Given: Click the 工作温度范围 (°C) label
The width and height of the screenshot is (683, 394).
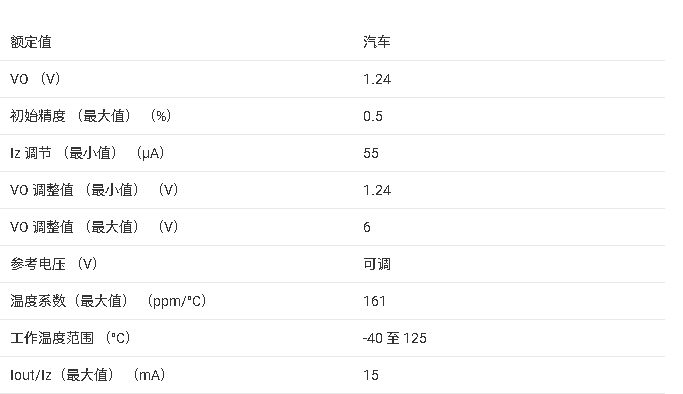Looking at the screenshot, I should pos(70,338).
